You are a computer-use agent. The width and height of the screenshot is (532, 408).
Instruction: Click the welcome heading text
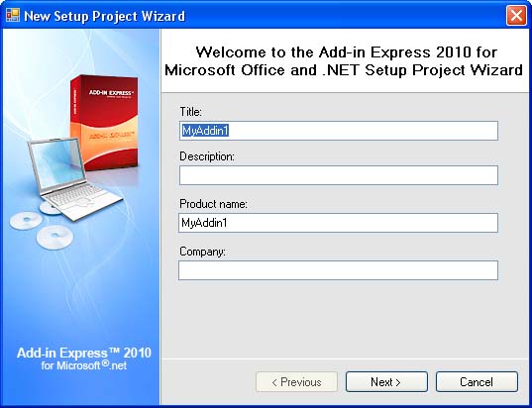click(x=344, y=61)
